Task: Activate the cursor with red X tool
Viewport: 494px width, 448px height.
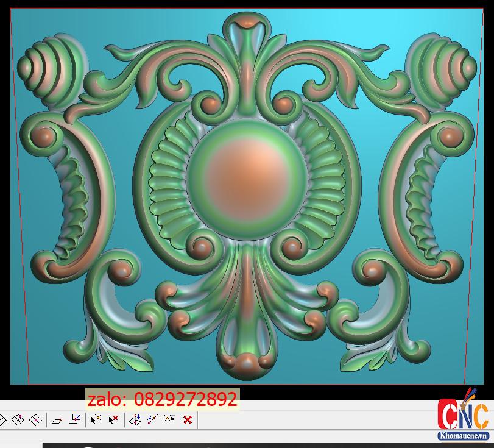Action: pos(113,419)
